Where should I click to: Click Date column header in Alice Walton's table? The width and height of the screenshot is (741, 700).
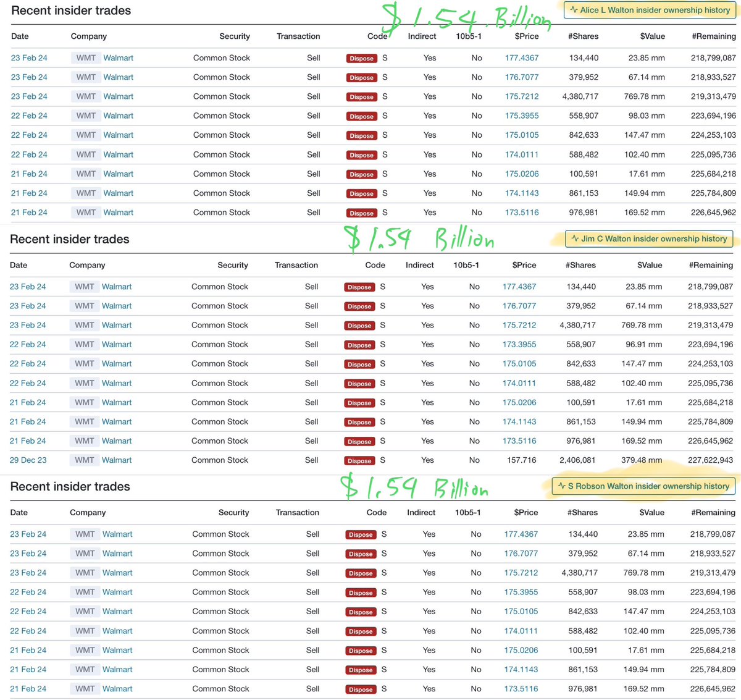(x=20, y=36)
